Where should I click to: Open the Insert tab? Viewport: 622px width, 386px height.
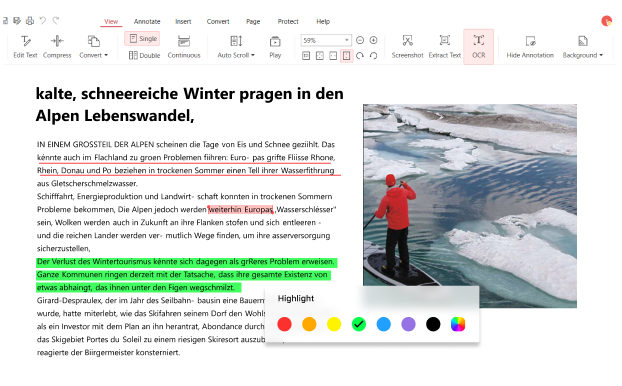[183, 21]
